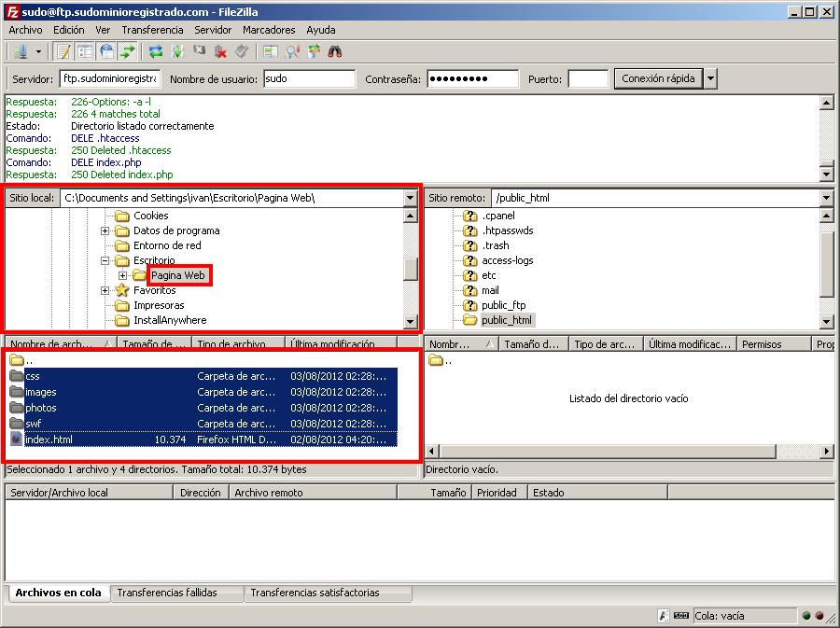This screenshot has height=628, width=840.
Task: Select the Cookies folder in local tree
Action: point(150,216)
